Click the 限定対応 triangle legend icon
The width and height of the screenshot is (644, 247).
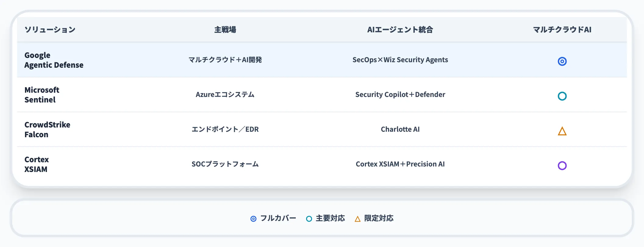358,219
